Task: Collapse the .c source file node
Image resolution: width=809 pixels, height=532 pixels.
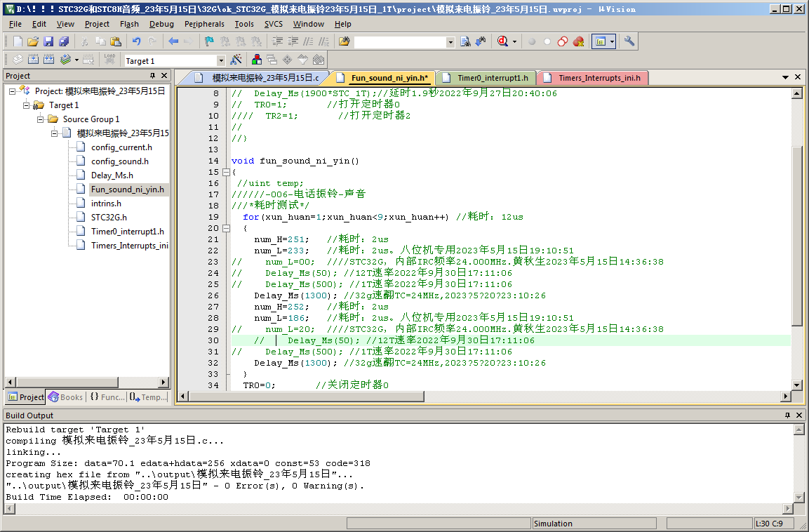Action: pos(53,133)
